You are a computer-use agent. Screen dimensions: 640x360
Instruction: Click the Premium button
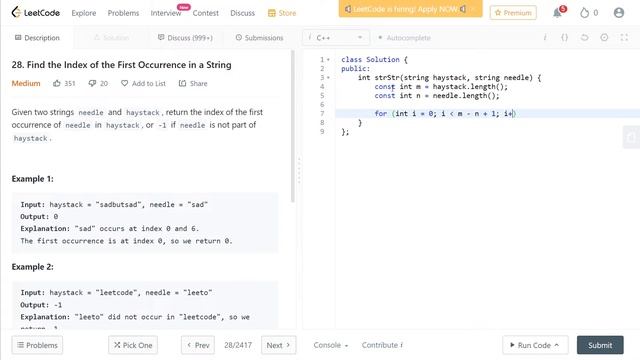tap(513, 13)
